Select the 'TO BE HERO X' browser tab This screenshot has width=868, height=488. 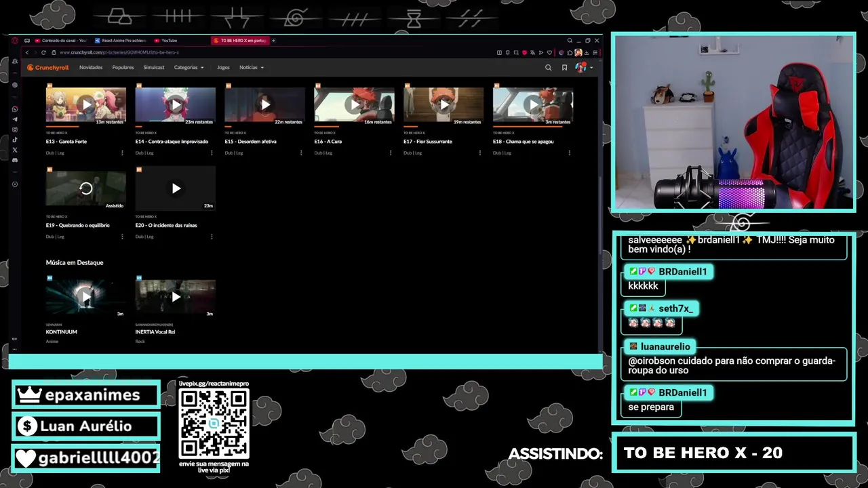240,41
